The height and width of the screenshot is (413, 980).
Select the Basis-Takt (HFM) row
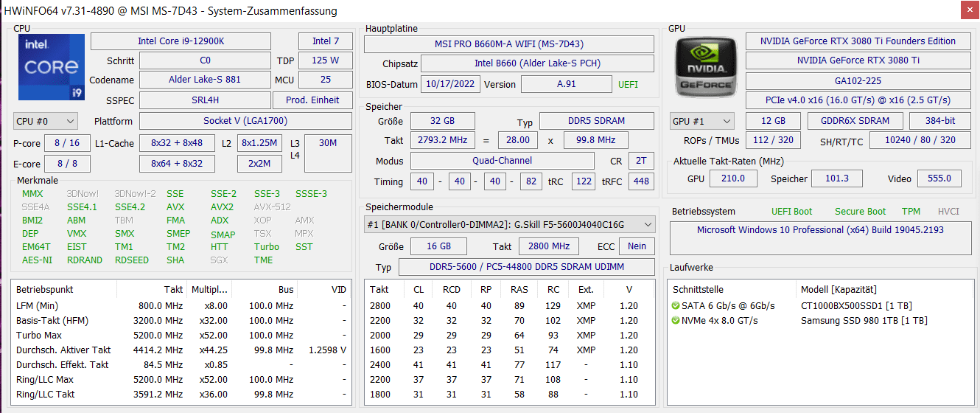click(181, 320)
